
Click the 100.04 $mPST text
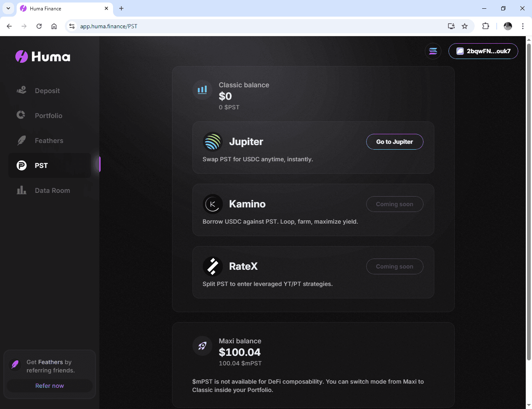[x=240, y=363]
